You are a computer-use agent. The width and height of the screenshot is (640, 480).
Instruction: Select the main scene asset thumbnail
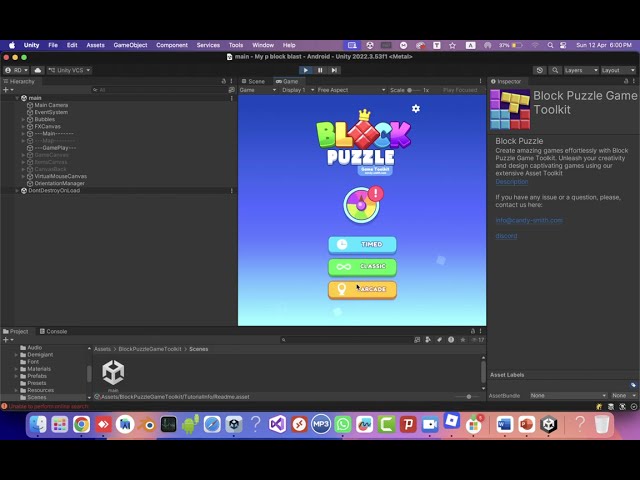[x=113, y=372]
